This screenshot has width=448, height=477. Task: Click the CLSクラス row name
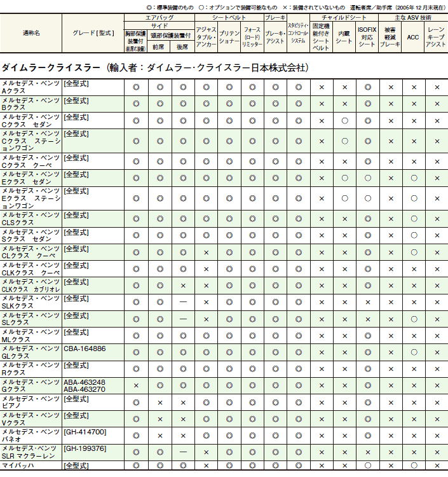point(31,219)
